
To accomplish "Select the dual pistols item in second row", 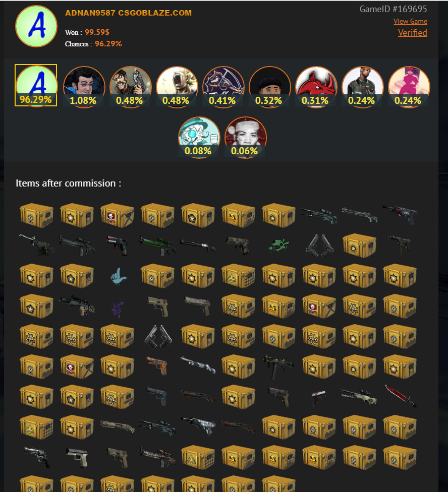I will click(x=319, y=245).
